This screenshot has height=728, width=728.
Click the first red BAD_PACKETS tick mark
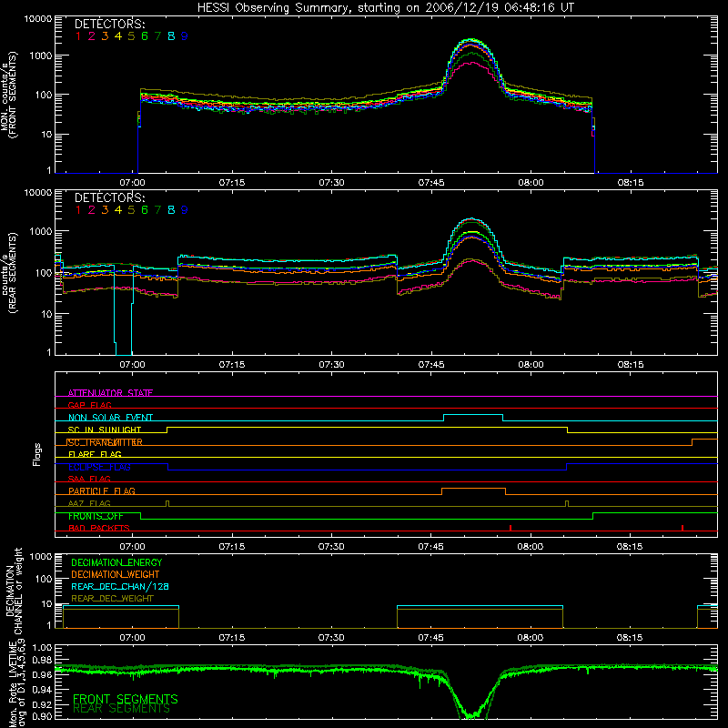point(511,528)
